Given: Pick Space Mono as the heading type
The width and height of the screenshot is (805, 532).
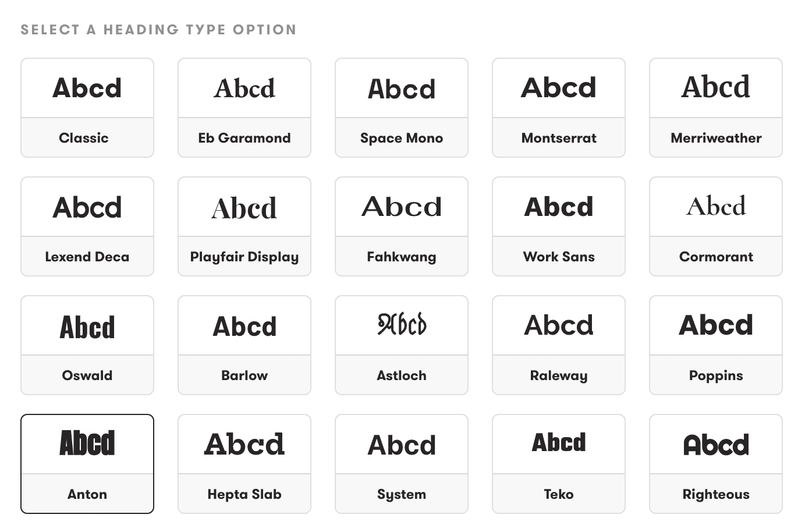Looking at the screenshot, I should coord(402,108).
